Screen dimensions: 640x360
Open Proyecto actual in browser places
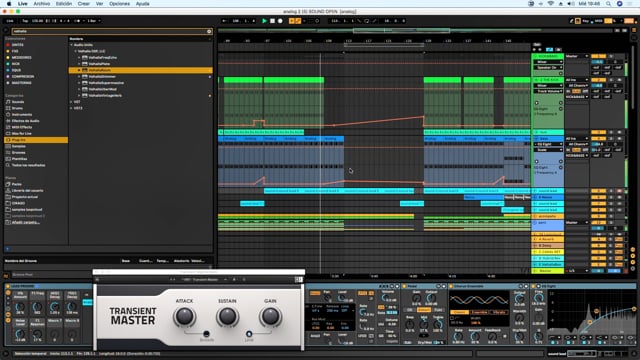click(x=24, y=197)
